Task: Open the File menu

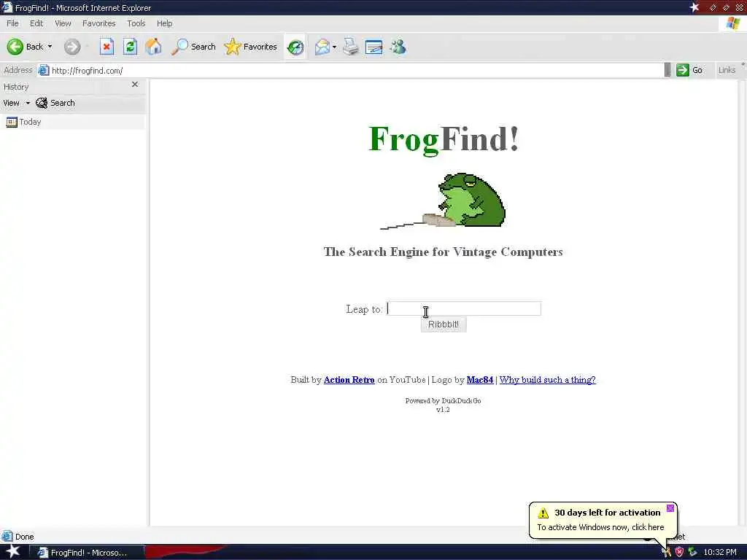Action: pyautogui.click(x=12, y=23)
